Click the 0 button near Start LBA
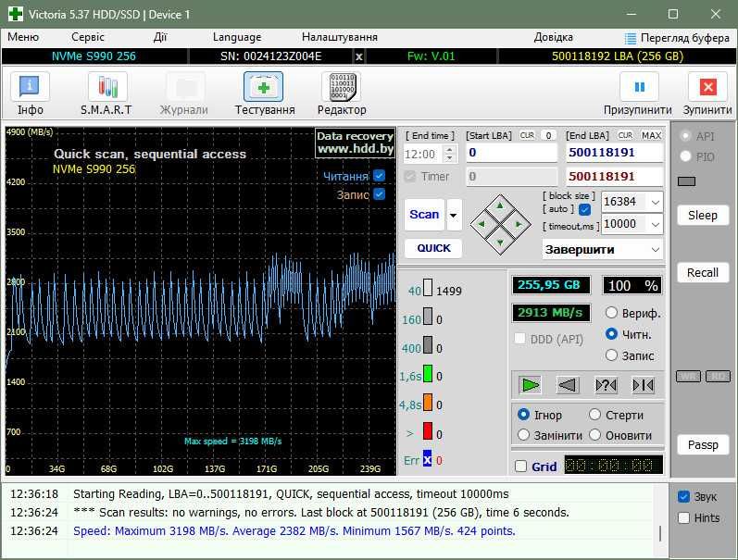 (548, 135)
